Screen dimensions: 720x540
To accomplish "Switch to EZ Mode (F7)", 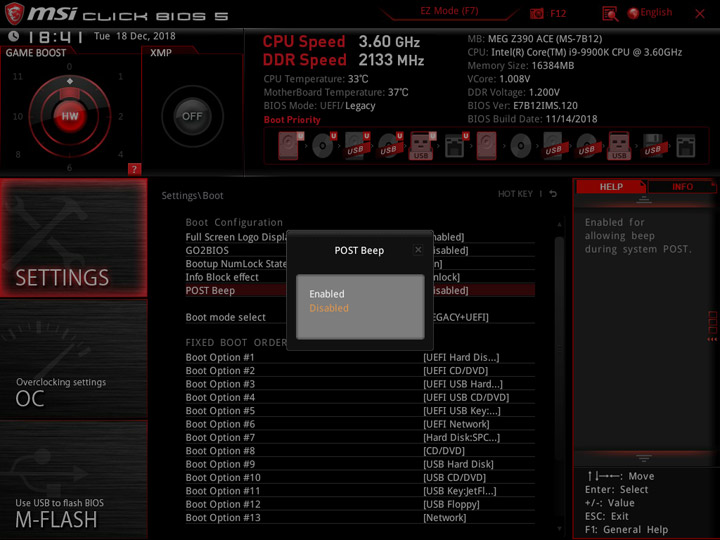I will click(449, 11).
